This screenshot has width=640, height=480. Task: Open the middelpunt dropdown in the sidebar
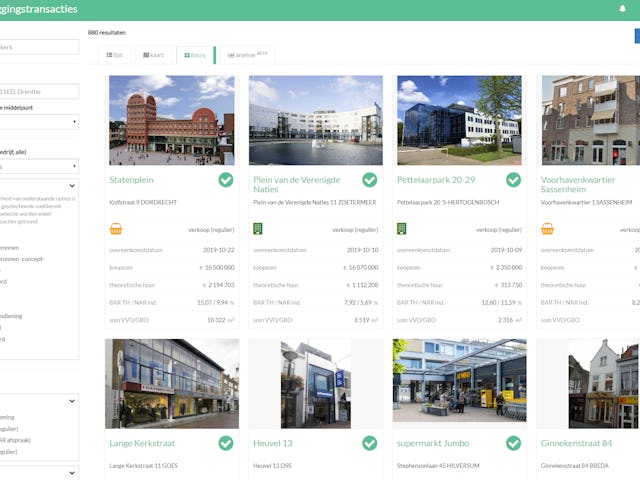(38, 122)
